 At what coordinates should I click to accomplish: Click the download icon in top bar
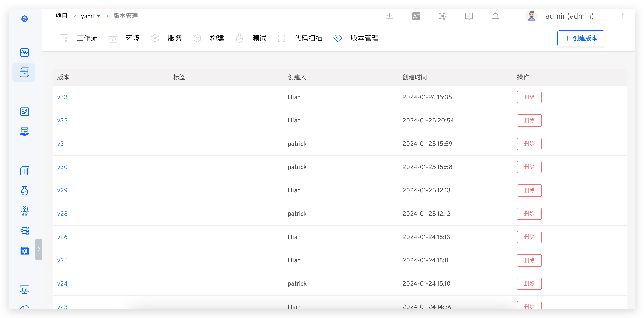389,16
